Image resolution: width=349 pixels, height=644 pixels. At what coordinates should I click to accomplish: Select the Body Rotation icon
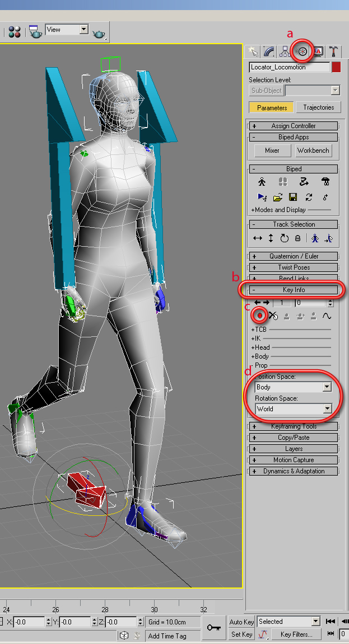click(x=285, y=238)
